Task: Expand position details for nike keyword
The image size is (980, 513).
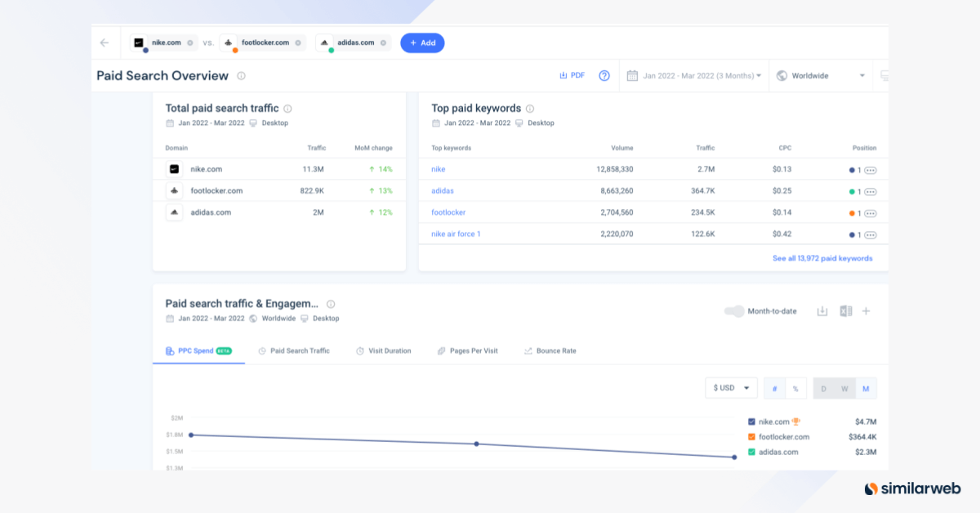Action: (x=871, y=170)
